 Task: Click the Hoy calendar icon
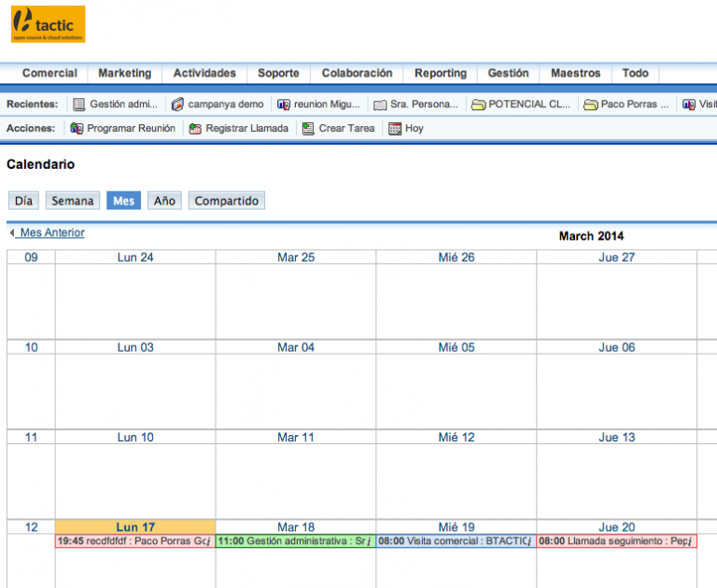click(x=395, y=129)
